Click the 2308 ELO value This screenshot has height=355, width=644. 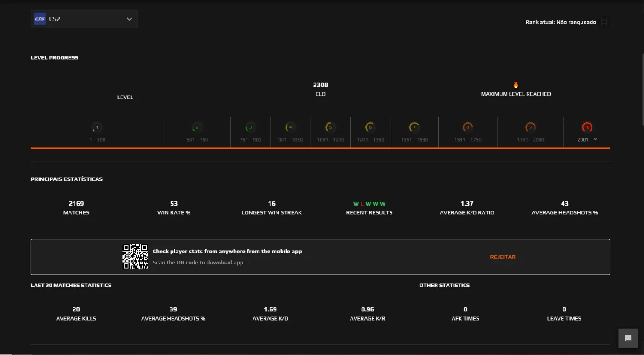[321, 85]
